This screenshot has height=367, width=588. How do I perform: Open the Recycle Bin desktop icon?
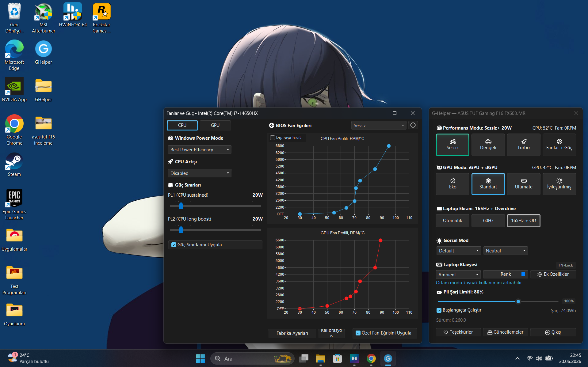point(14,18)
